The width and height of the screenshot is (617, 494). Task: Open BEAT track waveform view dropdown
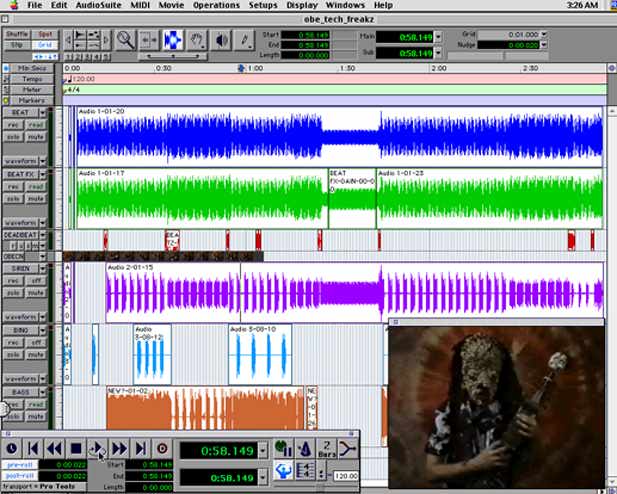(x=42, y=161)
